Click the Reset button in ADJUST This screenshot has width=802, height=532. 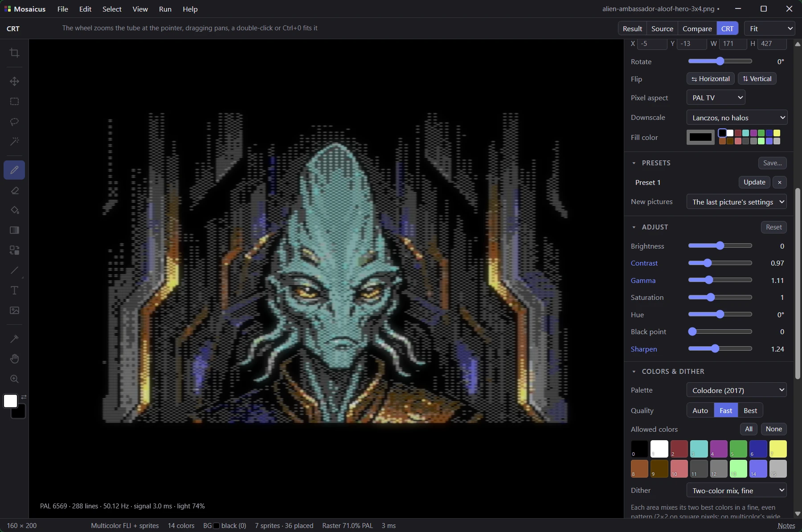tap(773, 227)
